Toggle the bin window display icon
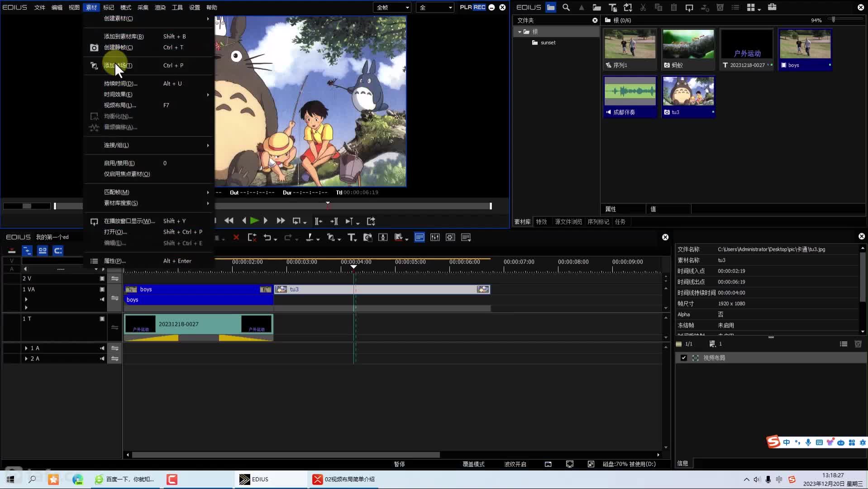Screen dimensions: 868x489 [x=420, y=237]
